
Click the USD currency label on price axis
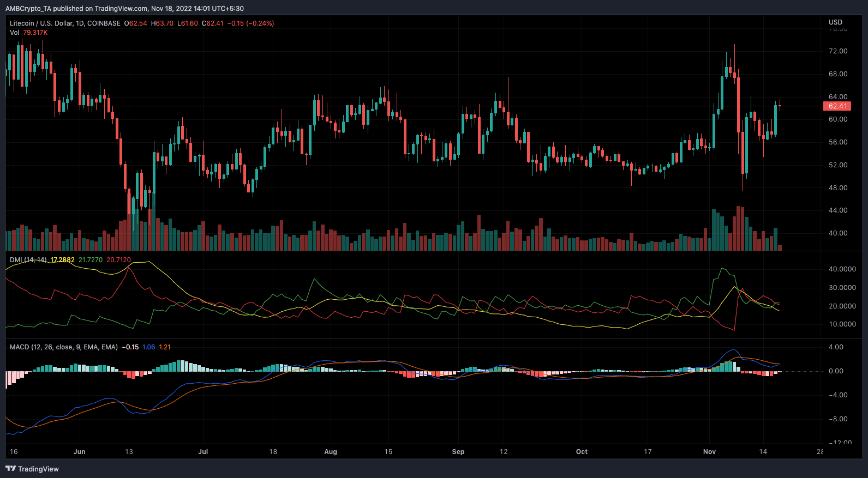pyautogui.click(x=835, y=22)
